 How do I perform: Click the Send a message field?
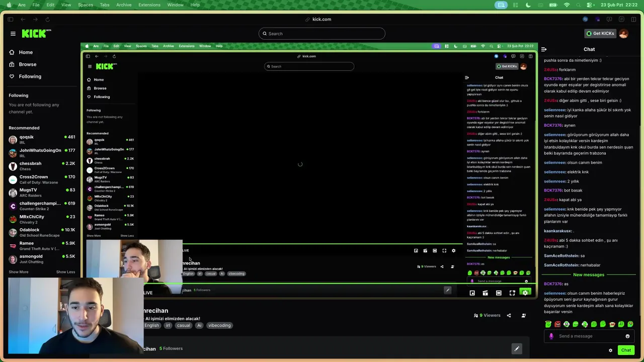point(589,336)
